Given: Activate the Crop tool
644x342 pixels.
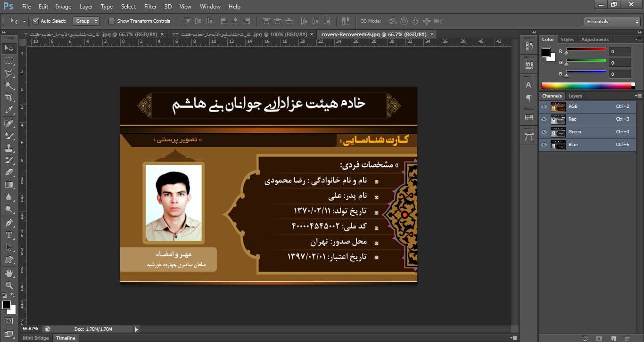Looking at the screenshot, I should 9,98.
